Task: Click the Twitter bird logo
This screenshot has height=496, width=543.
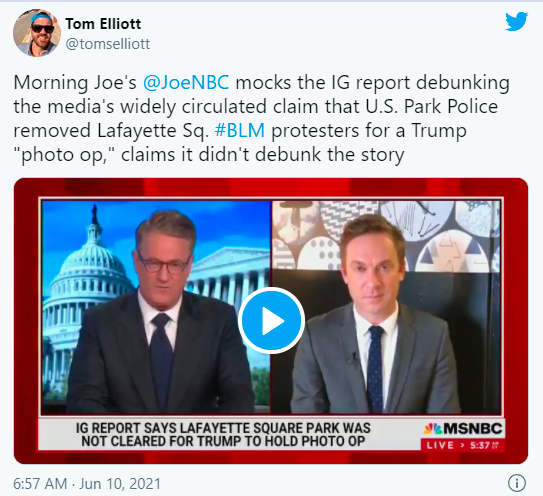Action: pos(516,21)
